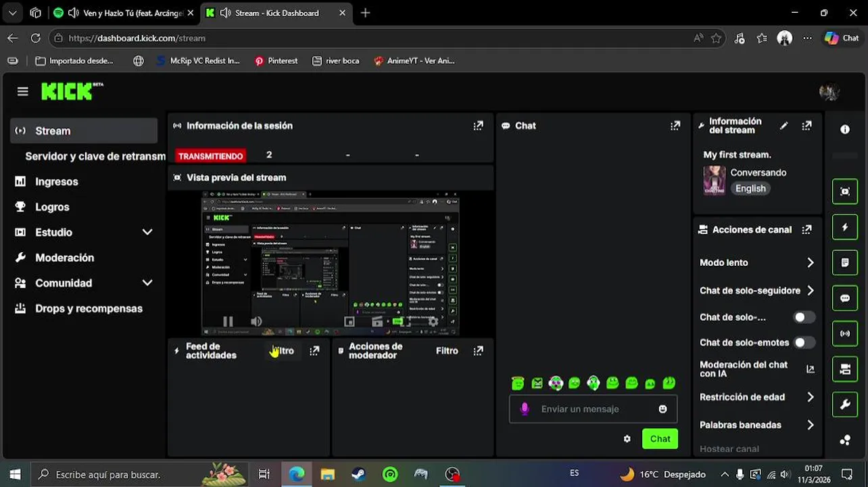Mute the stream preview volume
Image resolution: width=868 pixels, height=487 pixels.
pyautogui.click(x=256, y=322)
